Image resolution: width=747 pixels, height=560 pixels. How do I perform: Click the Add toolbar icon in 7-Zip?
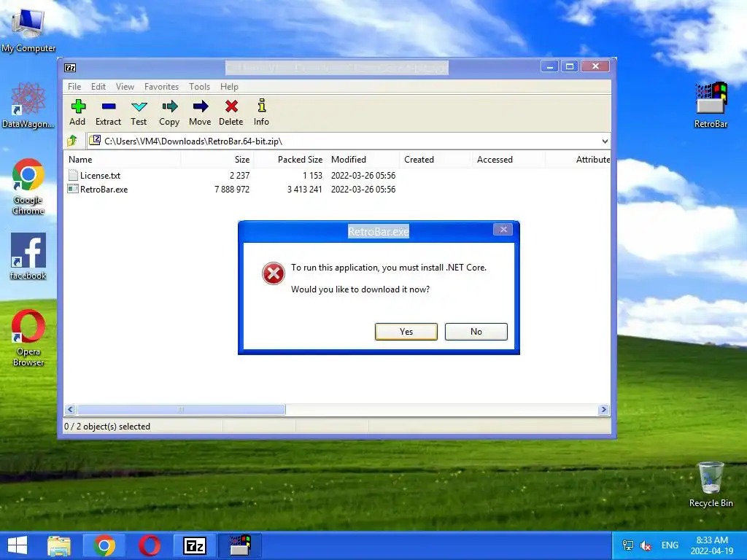click(77, 112)
